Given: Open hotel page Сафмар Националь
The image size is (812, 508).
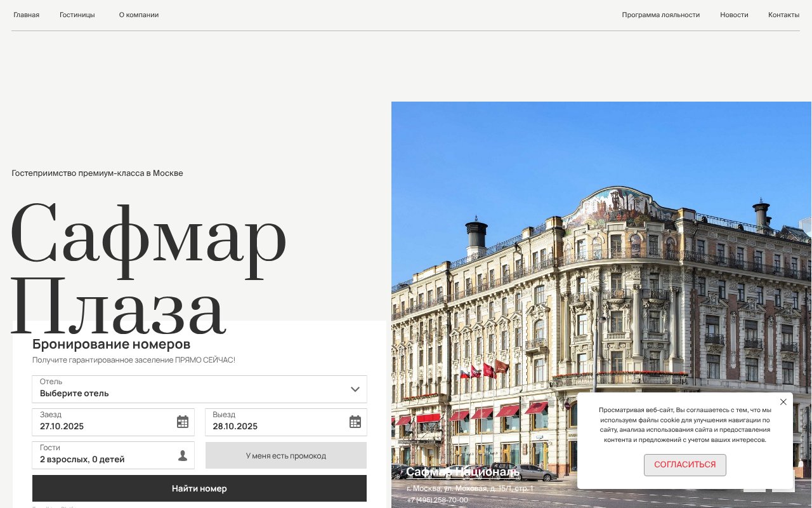Looking at the screenshot, I should 464,473.
